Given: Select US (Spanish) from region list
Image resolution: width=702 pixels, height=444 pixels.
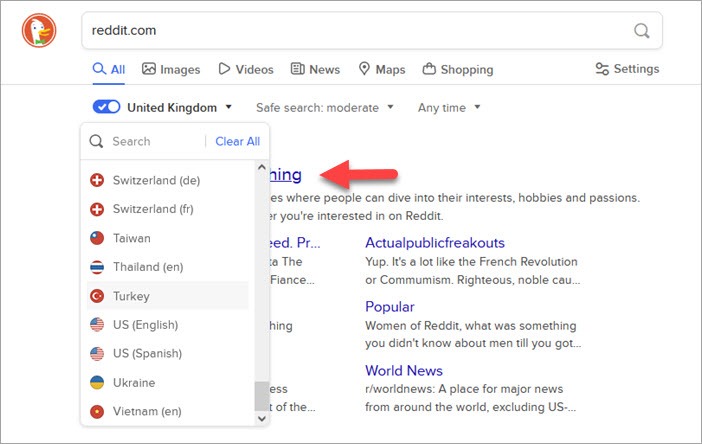Looking at the screenshot, I should tap(167, 354).
